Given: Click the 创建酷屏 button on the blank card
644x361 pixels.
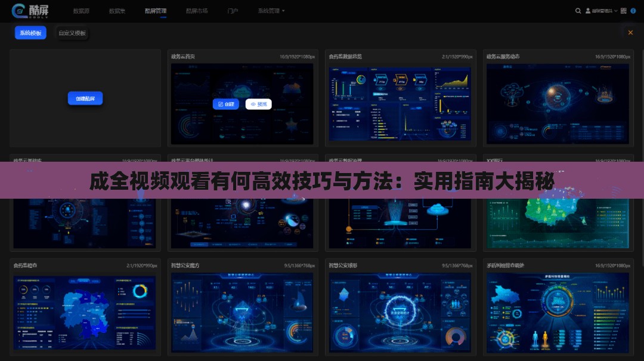Looking at the screenshot, I should point(85,98).
